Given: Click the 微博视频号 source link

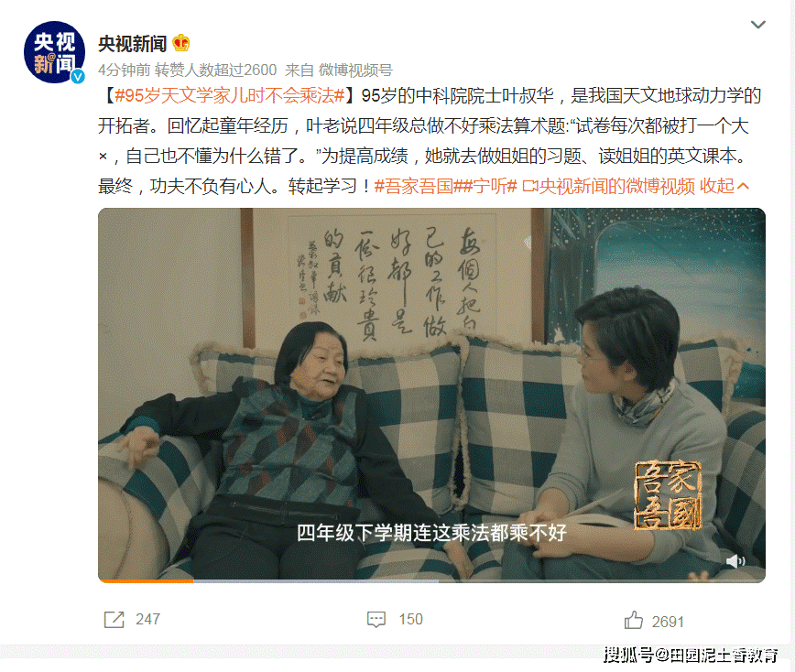Looking at the screenshot, I should (355, 70).
